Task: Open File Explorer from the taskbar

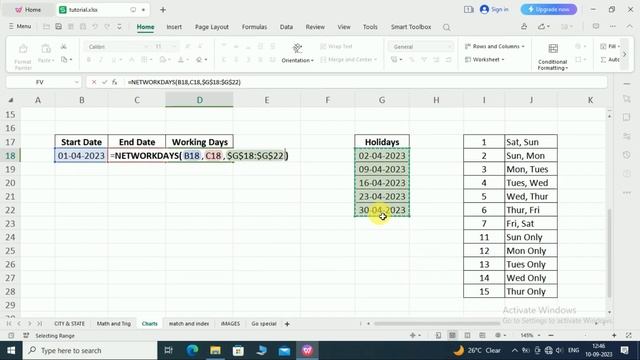Action: pyautogui.click(x=215, y=350)
